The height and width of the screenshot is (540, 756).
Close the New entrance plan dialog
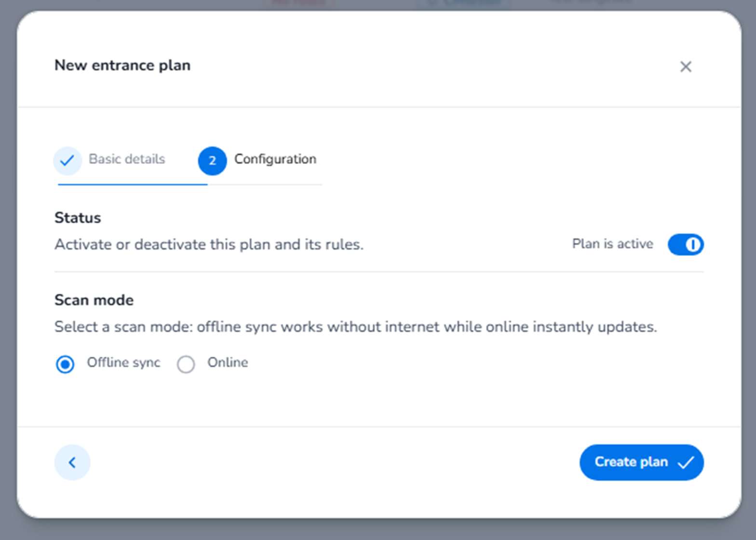tap(686, 67)
